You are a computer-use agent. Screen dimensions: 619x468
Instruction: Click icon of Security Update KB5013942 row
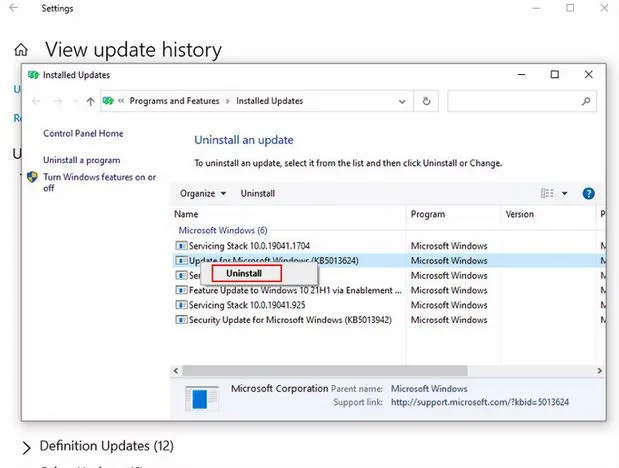181,320
